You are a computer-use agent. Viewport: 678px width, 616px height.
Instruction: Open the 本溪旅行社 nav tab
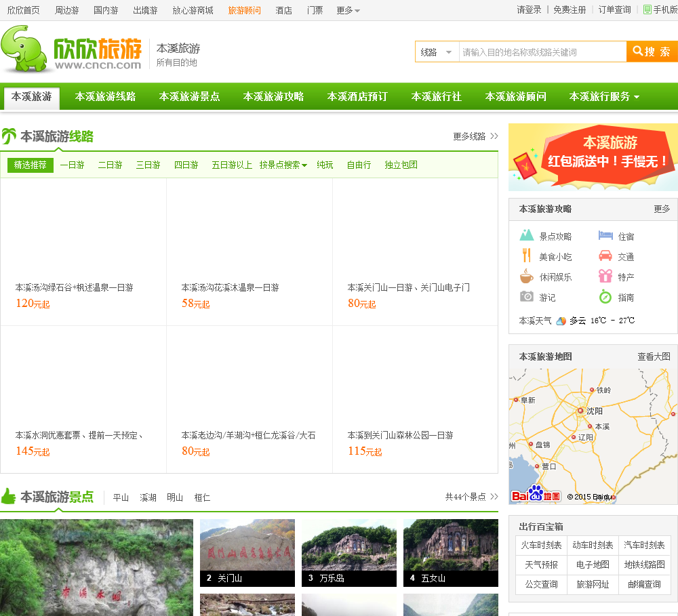[x=436, y=96]
